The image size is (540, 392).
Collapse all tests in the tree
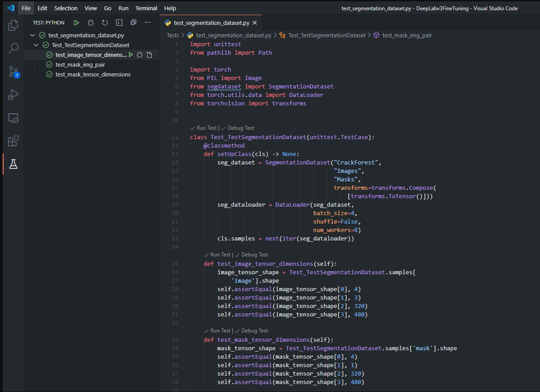[x=133, y=23]
